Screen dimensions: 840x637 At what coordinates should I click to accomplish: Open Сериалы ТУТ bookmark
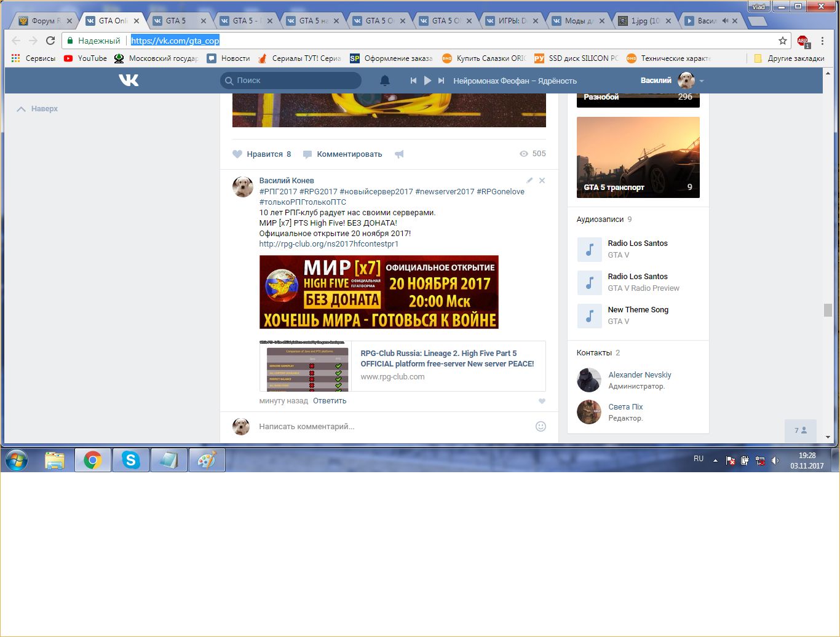click(299, 58)
